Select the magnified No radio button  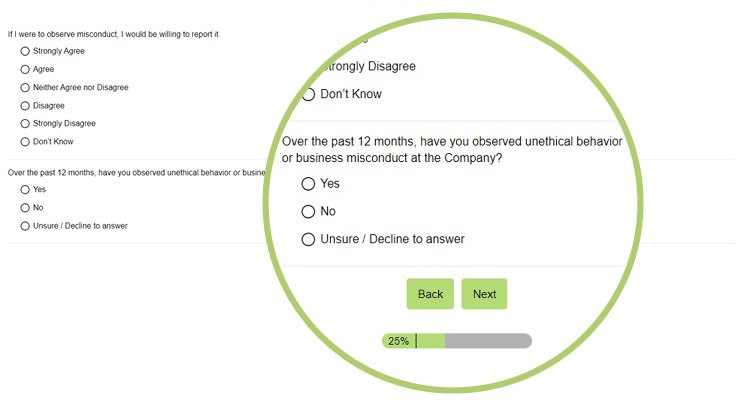[x=308, y=211]
